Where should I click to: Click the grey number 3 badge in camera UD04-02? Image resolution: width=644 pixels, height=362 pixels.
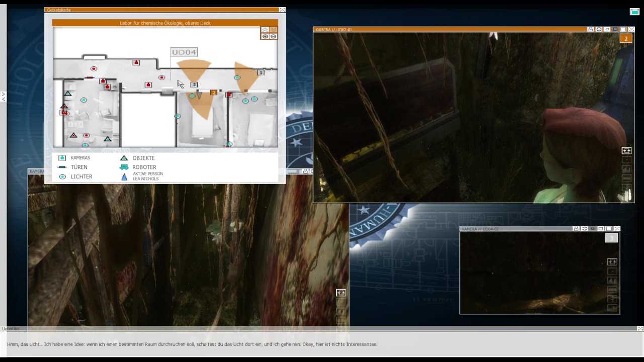[611, 238]
